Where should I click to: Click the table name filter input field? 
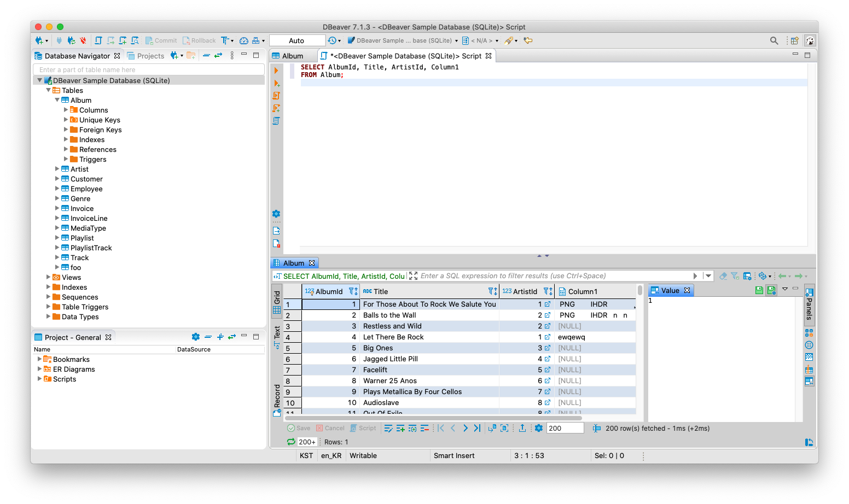149,69
